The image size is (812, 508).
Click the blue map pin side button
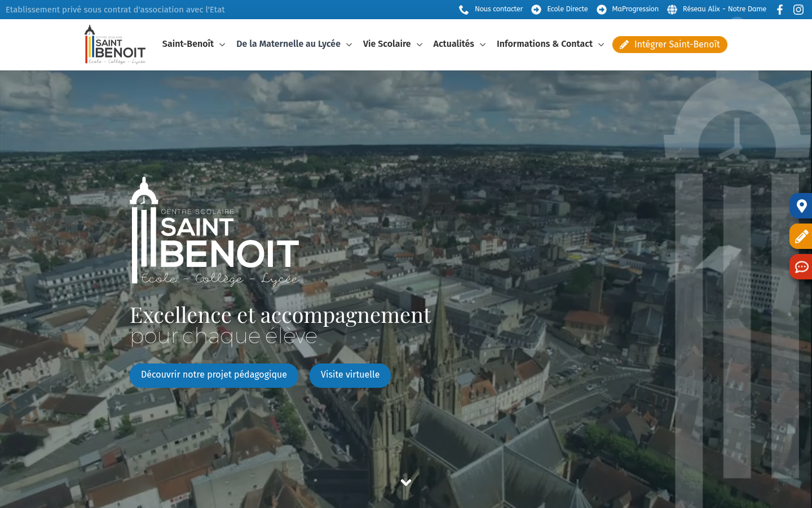801,206
